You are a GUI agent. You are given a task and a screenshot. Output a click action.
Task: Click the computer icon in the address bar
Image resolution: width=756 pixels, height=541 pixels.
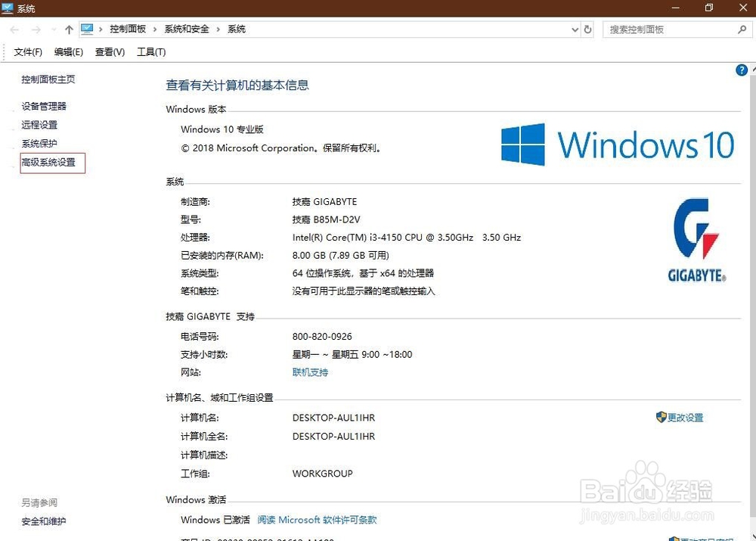pos(87,30)
